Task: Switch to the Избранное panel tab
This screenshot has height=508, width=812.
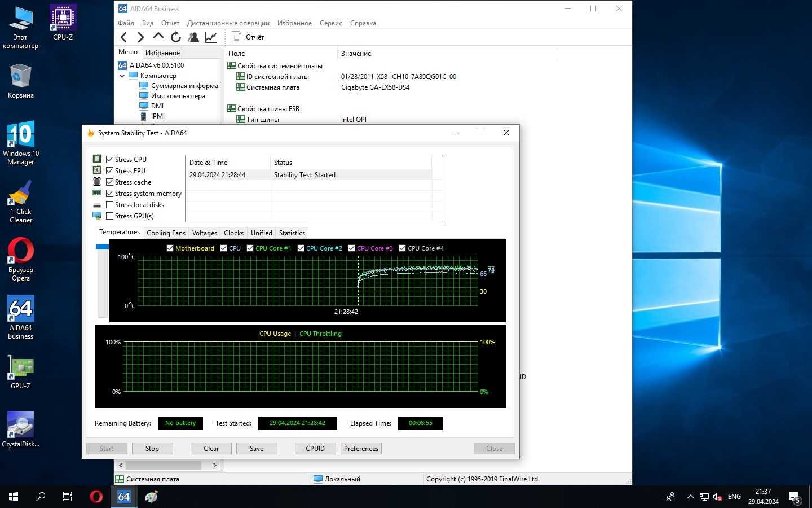Action: (162, 52)
